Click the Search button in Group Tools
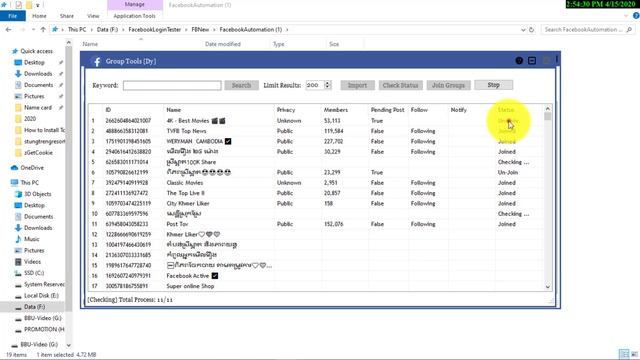Screen dimensions: 640x360 click(241, 85)
